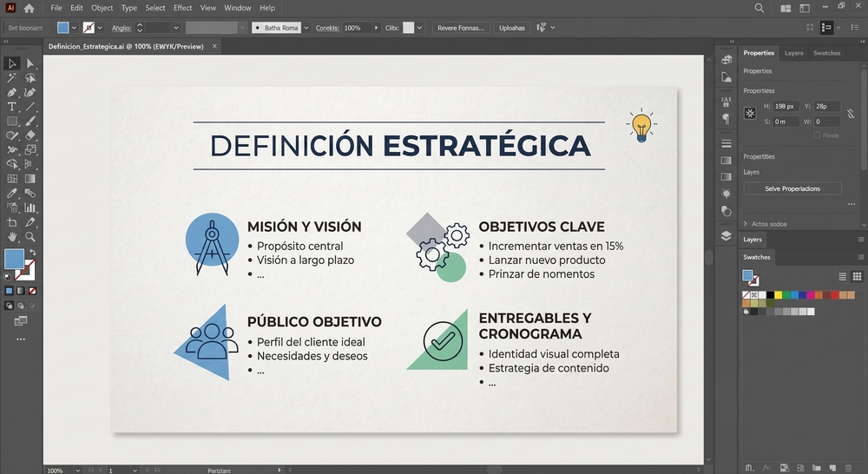Select the Curvature tool
The width and height of the screenshot is (868, 474).
pos(30,93)
